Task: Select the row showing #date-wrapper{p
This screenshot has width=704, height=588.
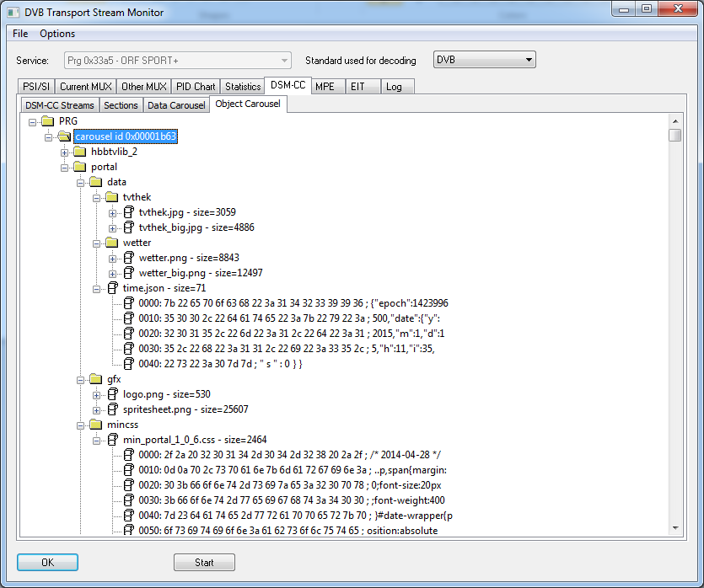Action: click(x=295, y=516)
